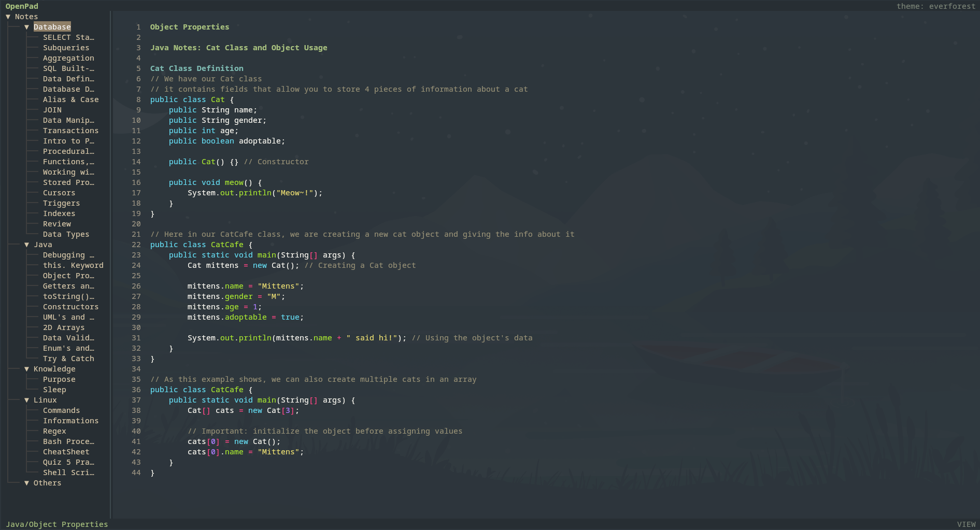Click line number 44 in the gutter
Image resolution: width=980 pixels, height=530 pixels.
coord(136,472)
